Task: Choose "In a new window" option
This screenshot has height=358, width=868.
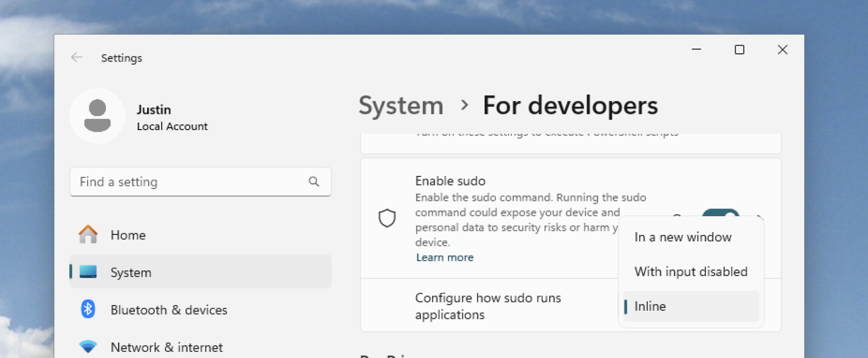Action: (x=683, y=237)
